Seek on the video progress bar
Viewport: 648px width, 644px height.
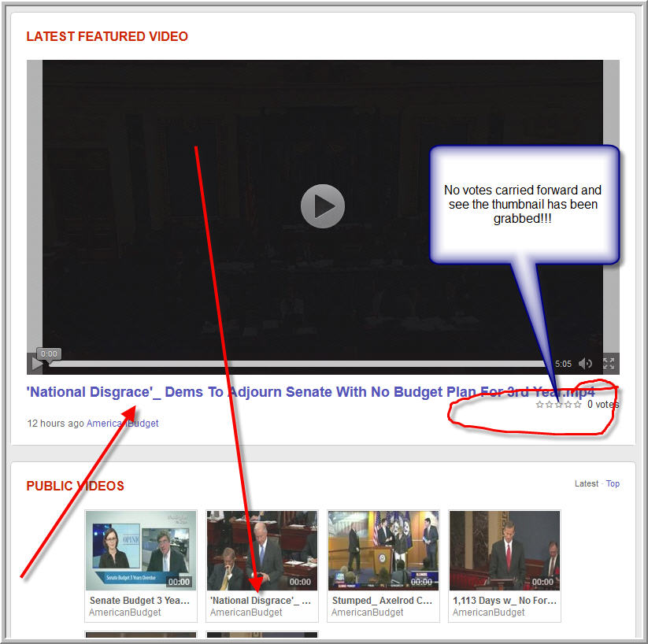click(x=298, y=364)
